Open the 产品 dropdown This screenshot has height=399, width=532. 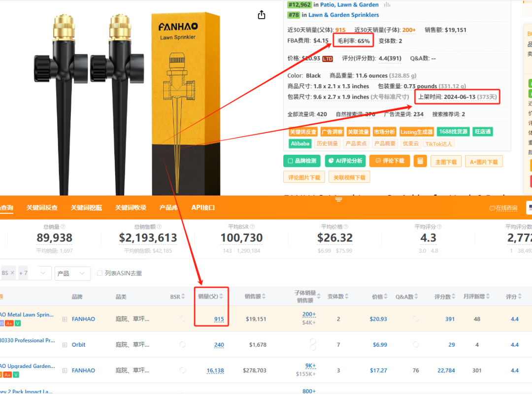coord(72,273)
